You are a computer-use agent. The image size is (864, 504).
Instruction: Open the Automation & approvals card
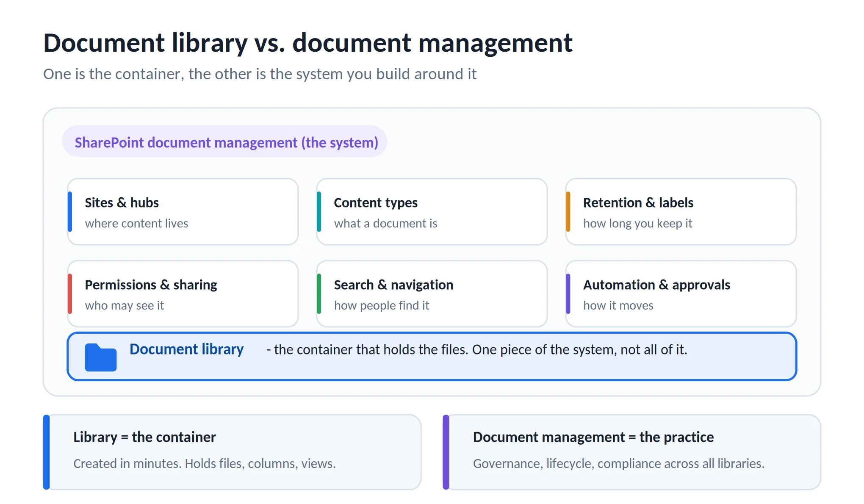(681, 294)
